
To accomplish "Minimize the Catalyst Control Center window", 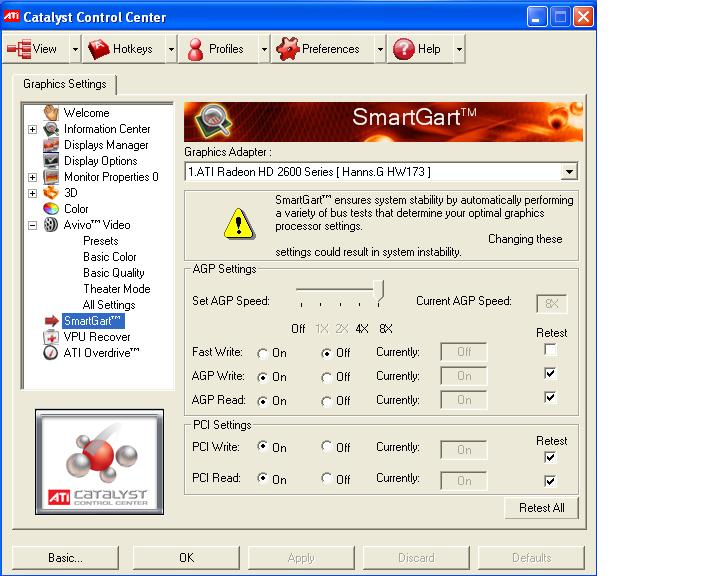I will [x=537, y=17].
